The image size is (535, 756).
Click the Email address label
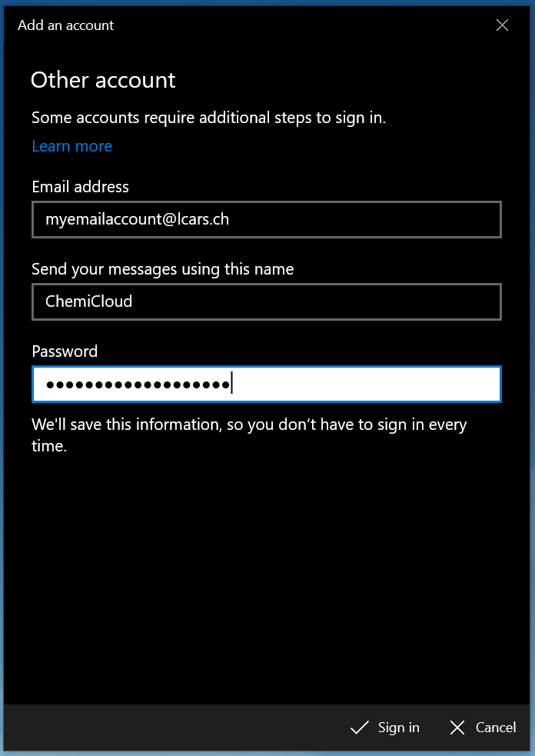click(x=81, y=187)
